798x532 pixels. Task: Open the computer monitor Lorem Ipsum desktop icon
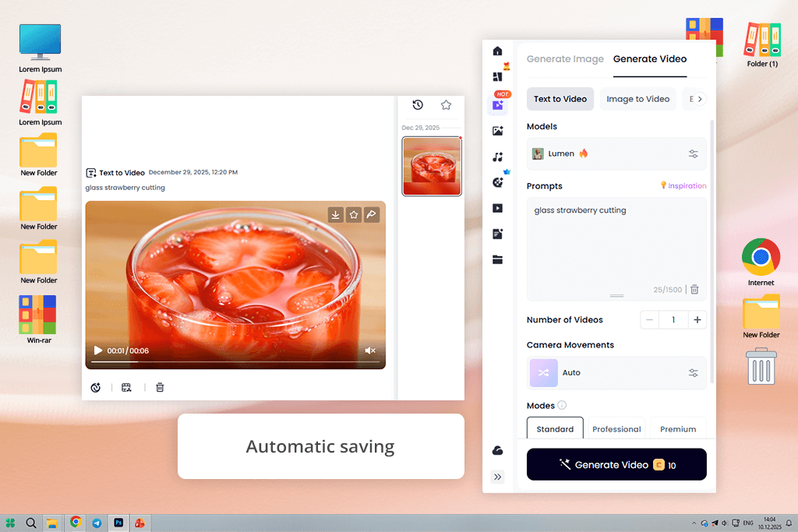(x=41, y=48)
